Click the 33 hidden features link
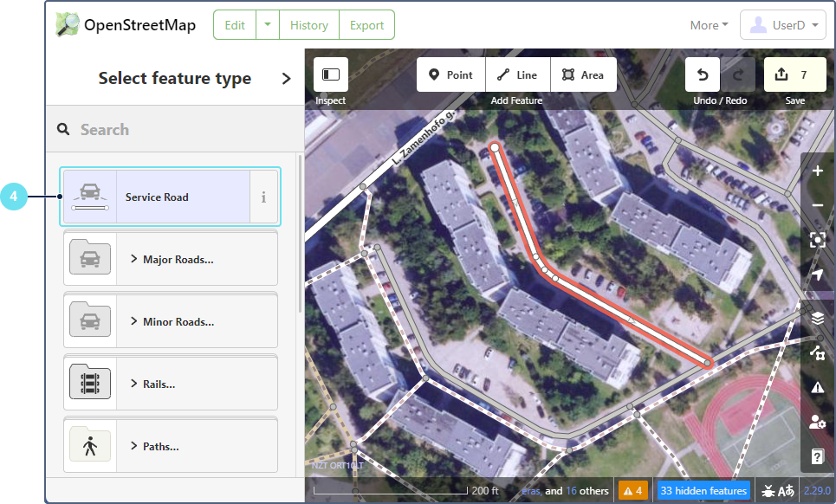The width and height of the screenshot is (836, 504). 703,491
